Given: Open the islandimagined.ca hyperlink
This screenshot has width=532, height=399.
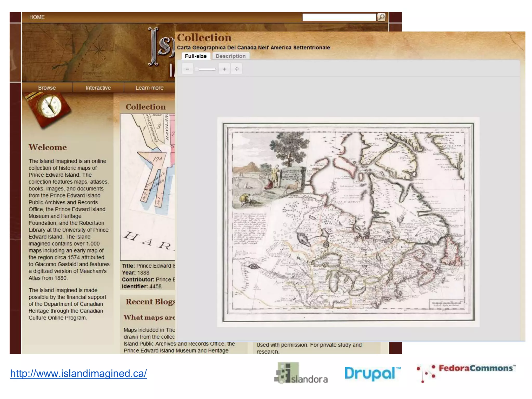Looking at the screenshot, I should [x=78, y=373].
